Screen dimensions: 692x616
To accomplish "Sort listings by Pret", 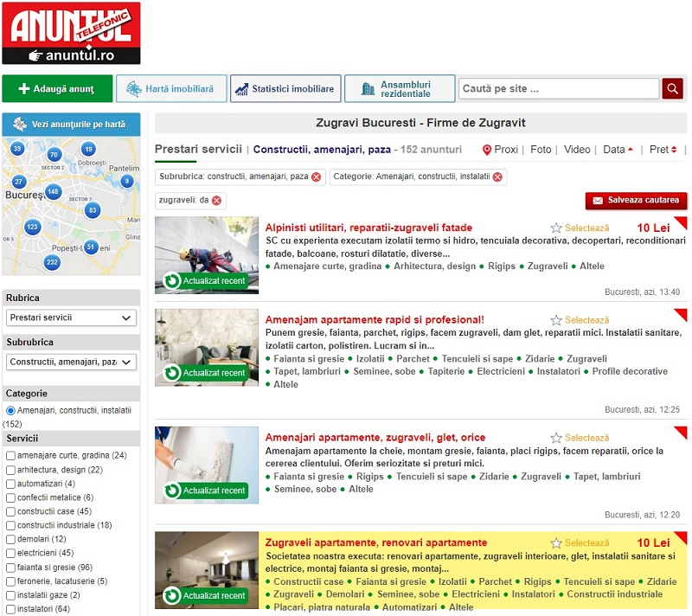I will pyautogui.click(x=663, y=150).
